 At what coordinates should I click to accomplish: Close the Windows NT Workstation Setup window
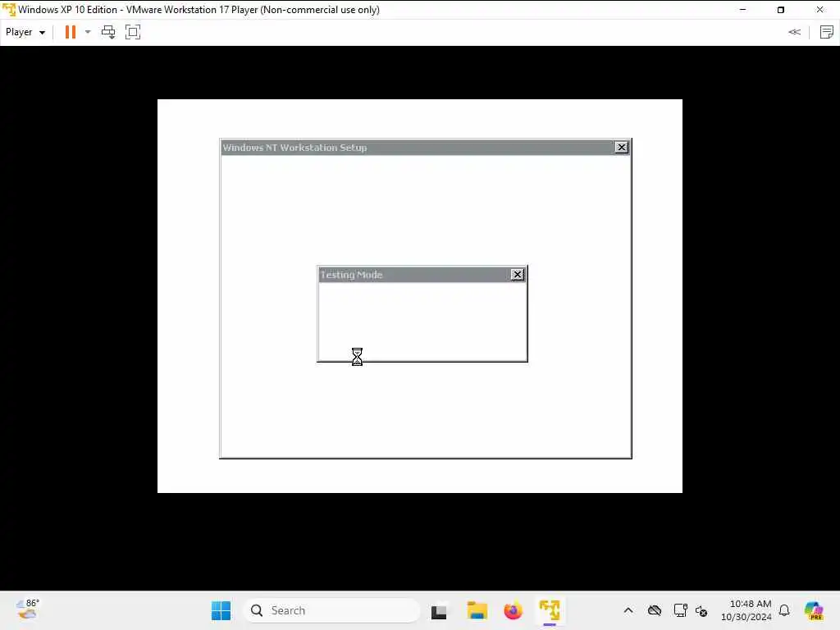click(621, 148)
